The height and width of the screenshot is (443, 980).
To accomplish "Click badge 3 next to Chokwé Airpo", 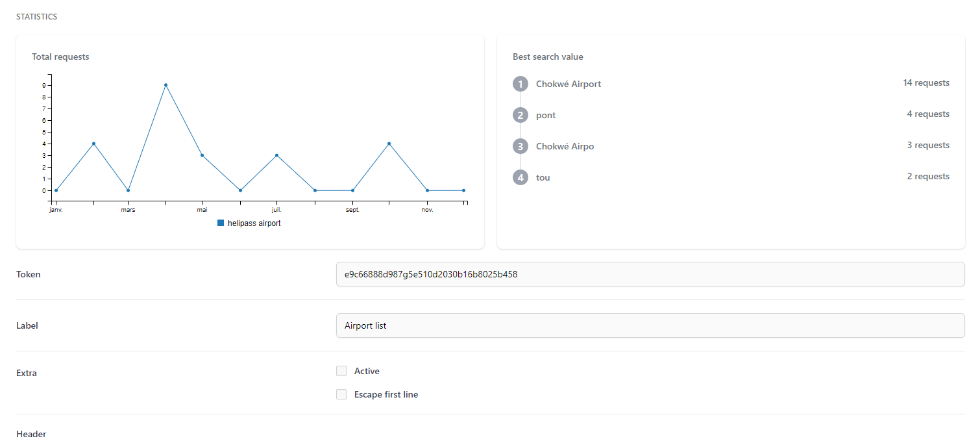I will coord(520,146).
